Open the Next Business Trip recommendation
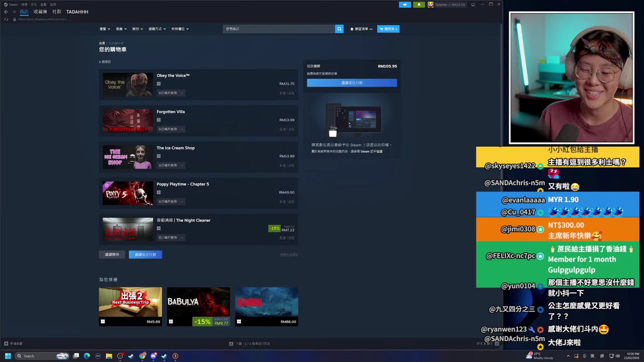 (x=130, y=307)
